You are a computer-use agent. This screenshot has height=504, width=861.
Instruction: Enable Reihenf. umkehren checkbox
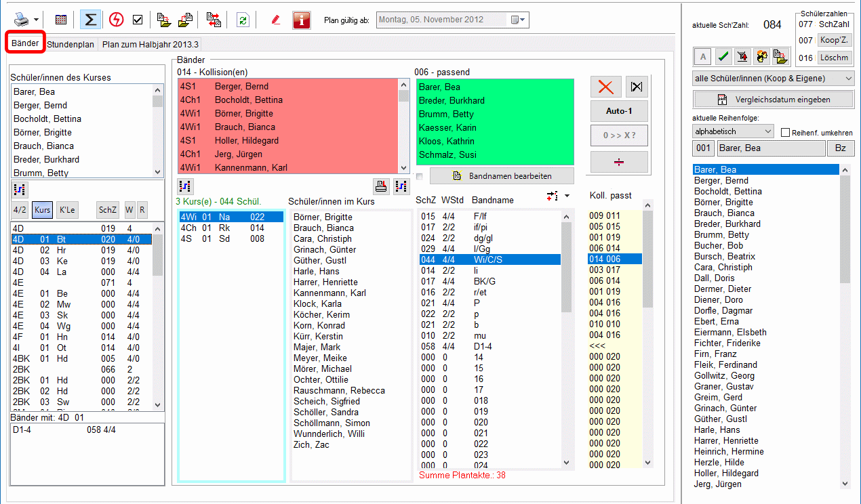click(786, 133)
